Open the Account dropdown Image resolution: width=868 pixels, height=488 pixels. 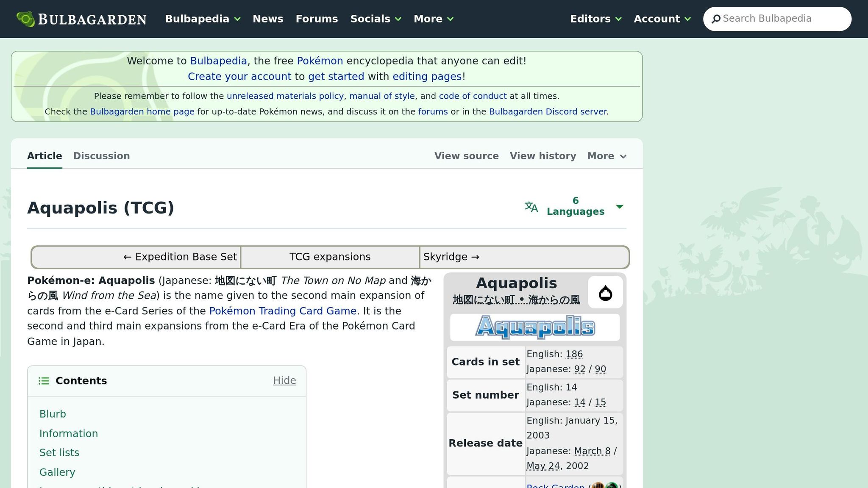click(x=662, y=19)
